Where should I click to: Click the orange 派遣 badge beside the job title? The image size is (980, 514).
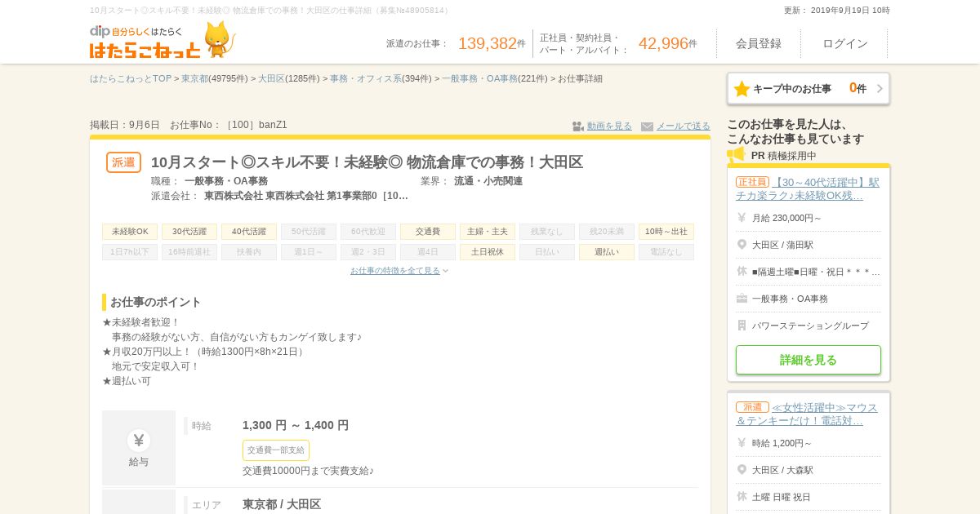(x=123, y=162)
